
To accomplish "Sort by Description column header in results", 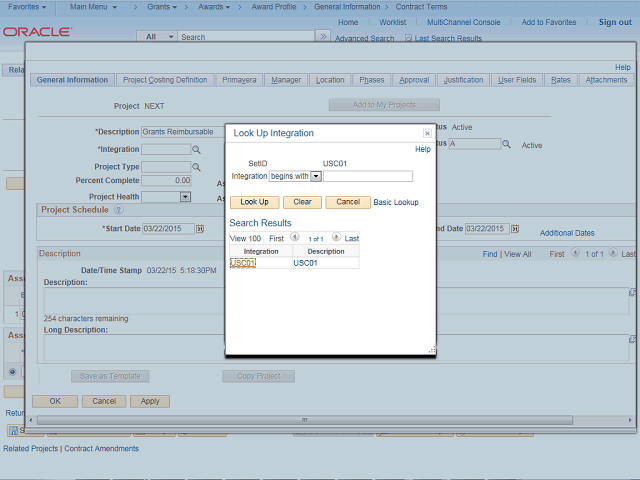I will [326, 251].
